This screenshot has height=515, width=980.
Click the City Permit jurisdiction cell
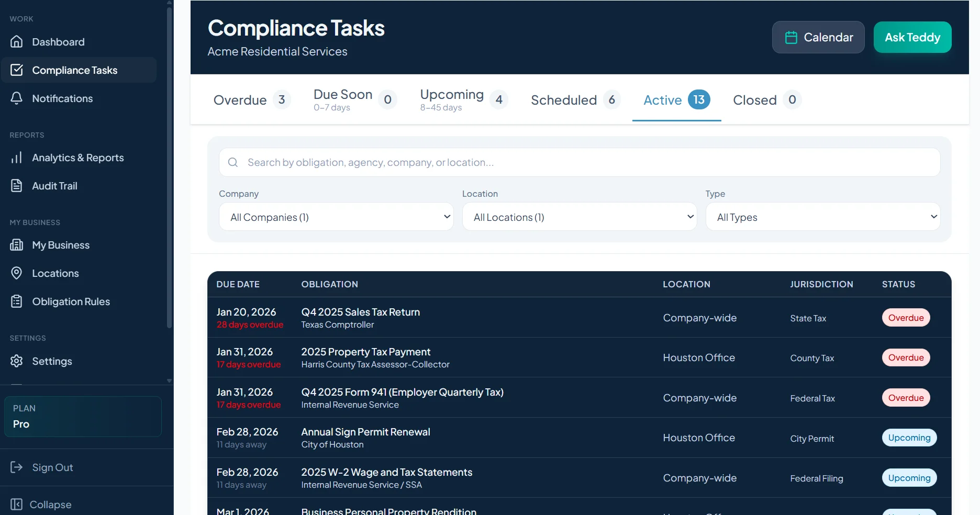[812, 439]
